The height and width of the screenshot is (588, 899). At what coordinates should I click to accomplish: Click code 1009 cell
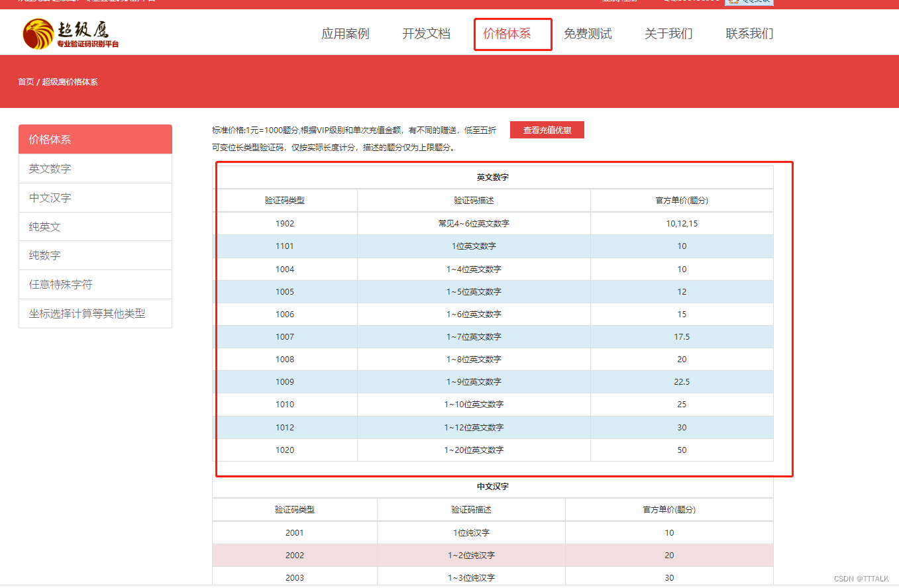tap(285, 382)
